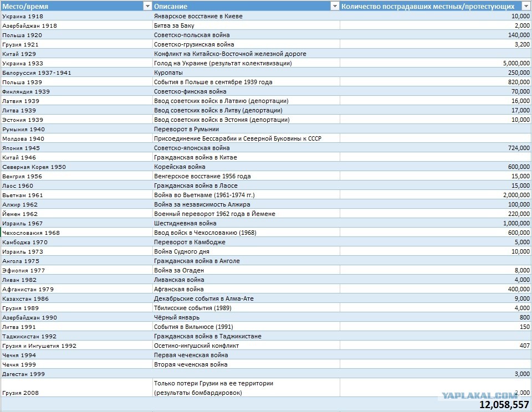The image size is (532, 412).
Task: Select cell Конфликт на Китайско-Восточной железной дороге
Action: pyautogui.click(x=246, y=54)
